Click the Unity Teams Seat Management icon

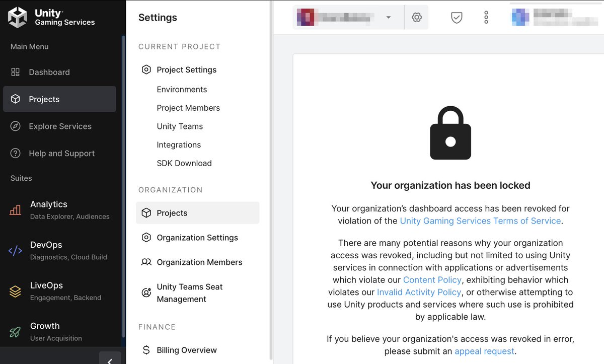146,293
